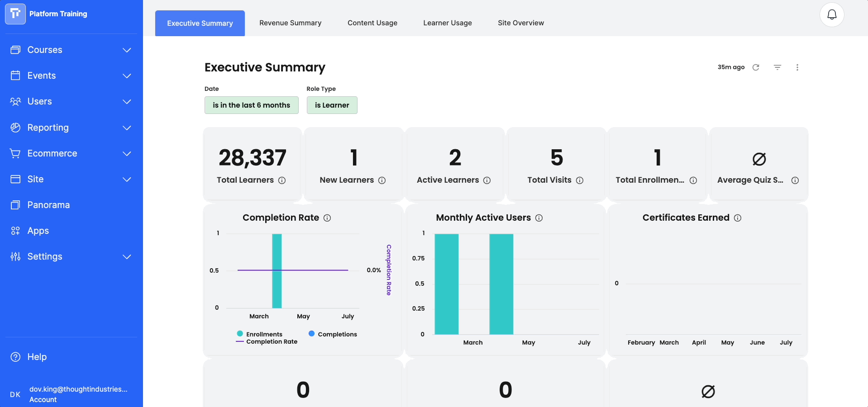Show info for Average Quiz Score tile
The image size is (868, 407).
(x=795, y=180)
